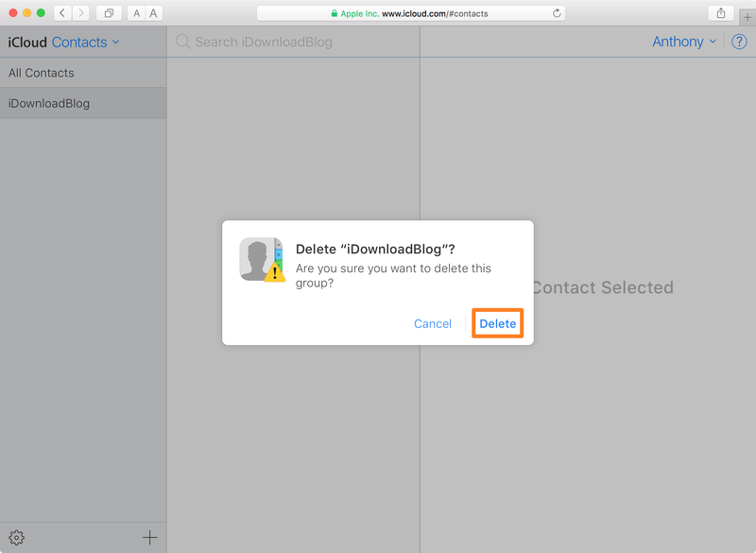Screen dimensions: 756x553
Task: Open Safari share menu
Action: coord(721,13)
